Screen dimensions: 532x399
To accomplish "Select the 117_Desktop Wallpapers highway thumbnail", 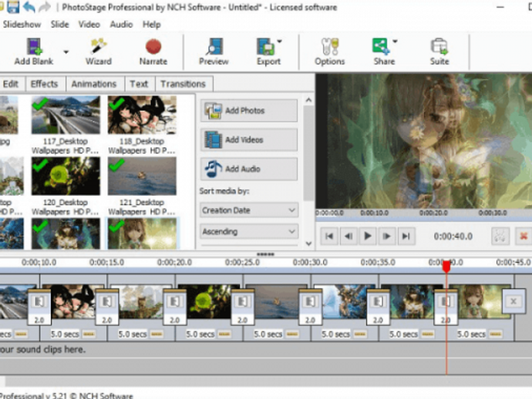I will click(66, 115).
